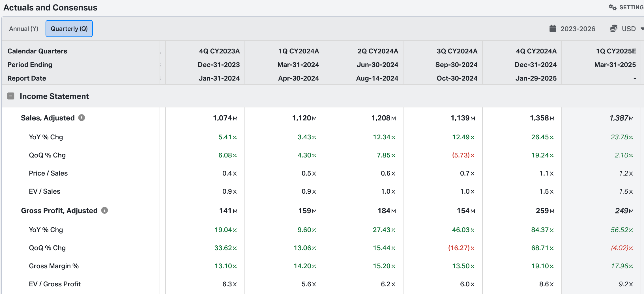Click the 1,120M sales value
Image resolution: width=644 pixels, height=294 pixels.
[x=304, y=118]
